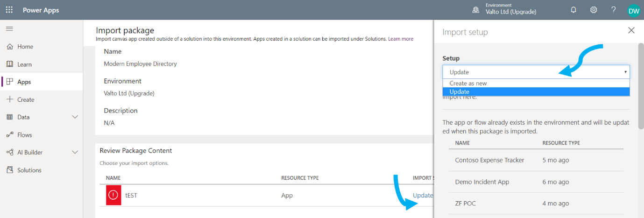Select ZF POC row
Viewport: 644px width, 218px height.
(536, 204)
